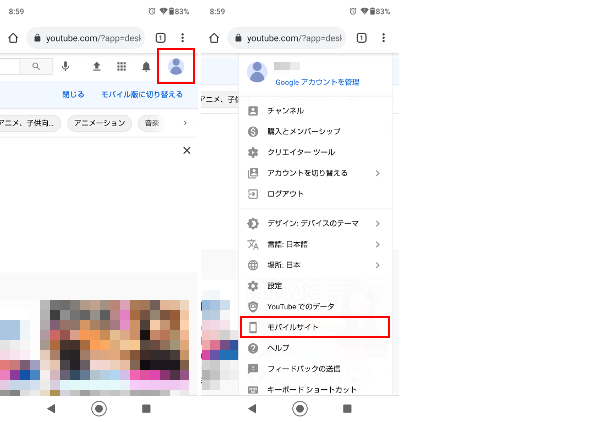Open tab switcher in right phone browser
The height and width of the screenshot is (422, 600).
pyautogui.click(x=362, y=38)
